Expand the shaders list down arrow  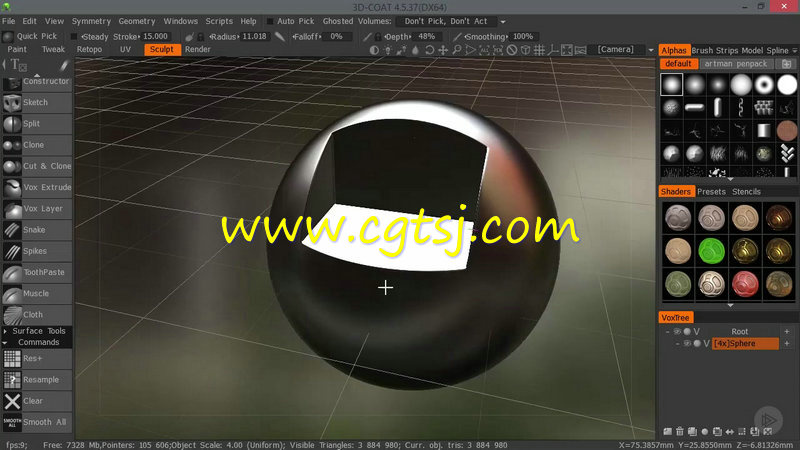click(x=730, y=305)
